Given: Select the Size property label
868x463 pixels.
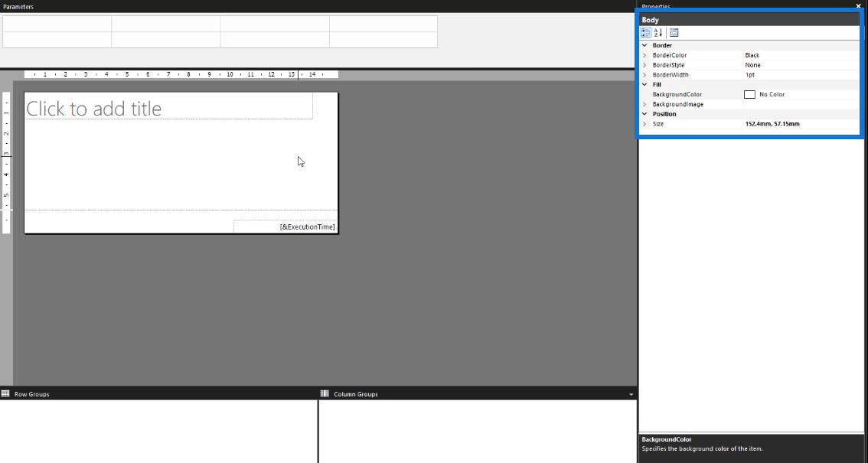Looking at the screenshot, I should [658, 124].
